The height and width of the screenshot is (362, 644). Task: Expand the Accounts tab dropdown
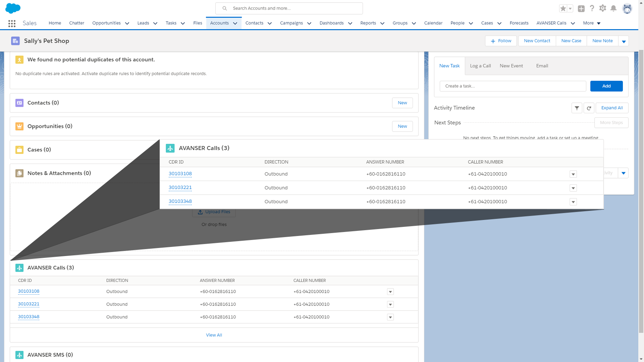[235, 23]
